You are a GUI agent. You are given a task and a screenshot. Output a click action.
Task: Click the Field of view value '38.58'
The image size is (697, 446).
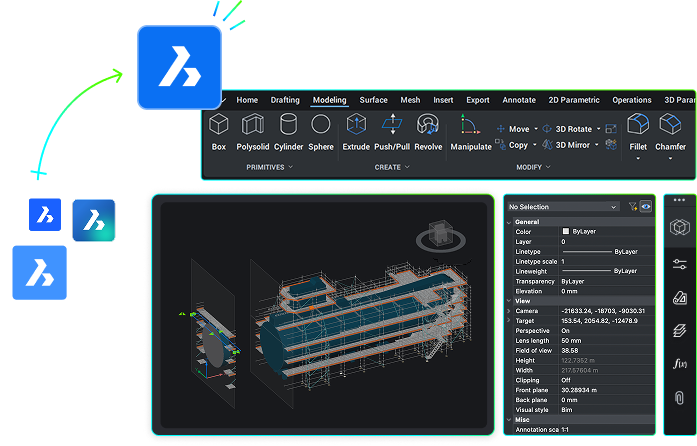tap(569, 350)
